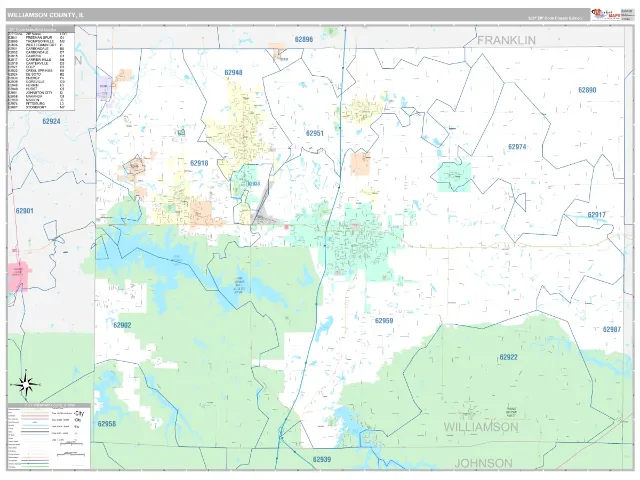Select the 62917 ZIP code label

(597, 215)
